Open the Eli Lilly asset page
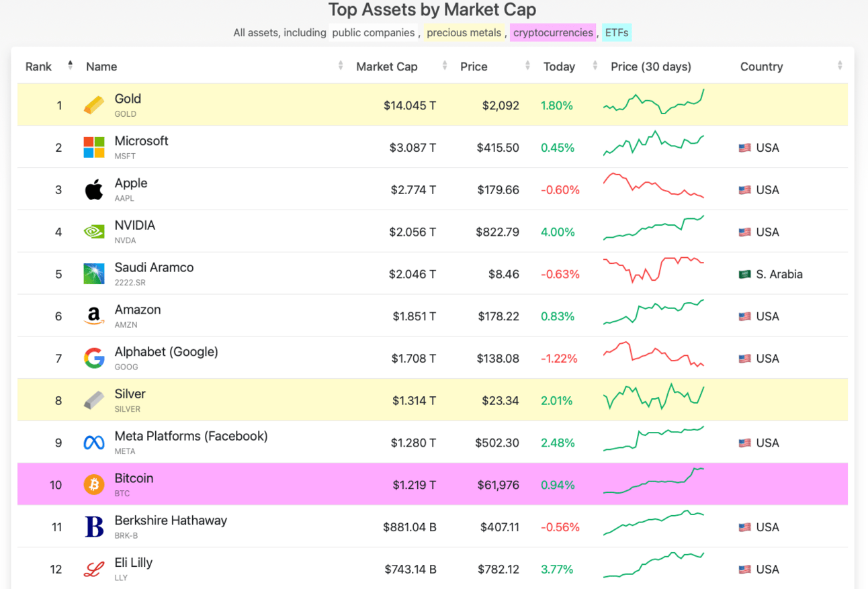Image resolution: width=868 pixels, height=589 pixels. coord(134,563)
